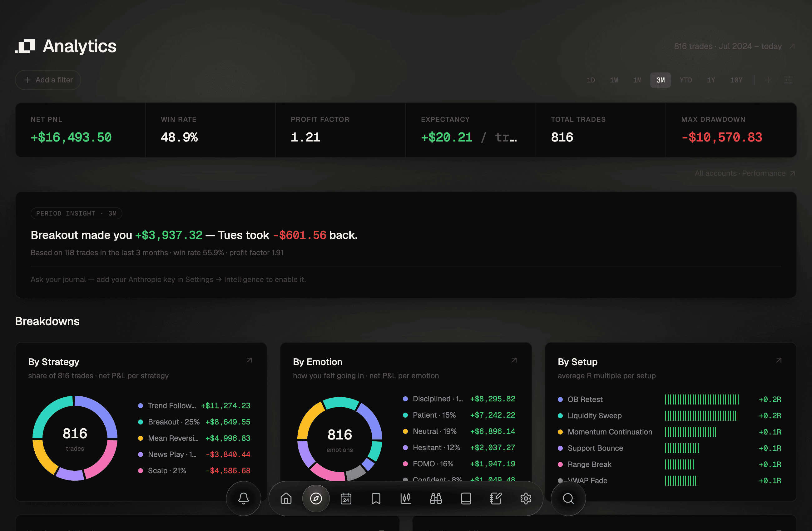Open the binoculars dock icon

click(x=436, y=498)
